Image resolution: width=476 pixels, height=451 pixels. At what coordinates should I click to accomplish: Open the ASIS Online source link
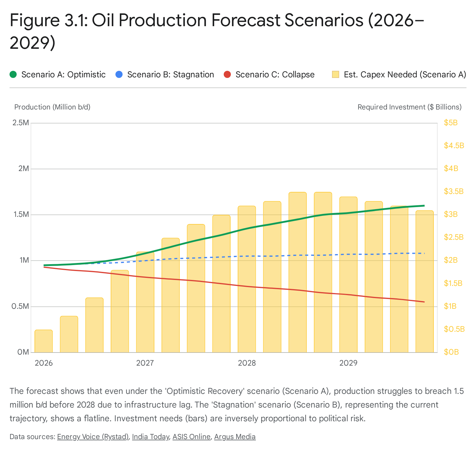click(x=192, y=437)
